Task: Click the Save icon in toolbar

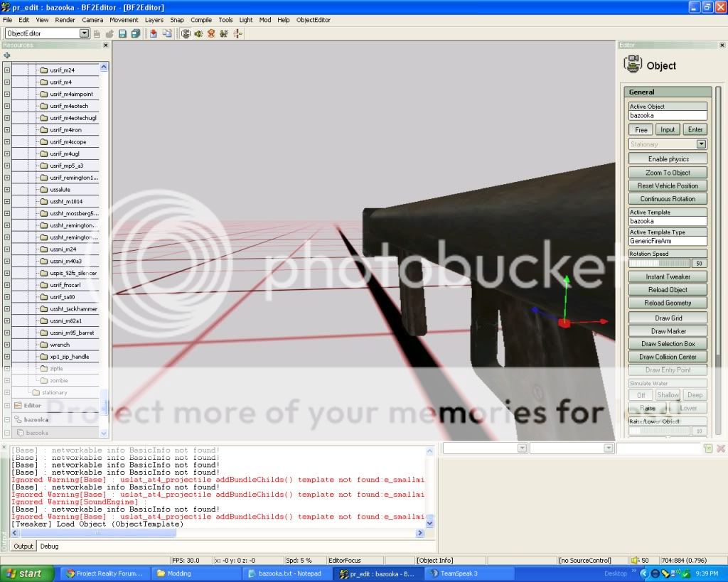Action: click(x=122, y=33)
